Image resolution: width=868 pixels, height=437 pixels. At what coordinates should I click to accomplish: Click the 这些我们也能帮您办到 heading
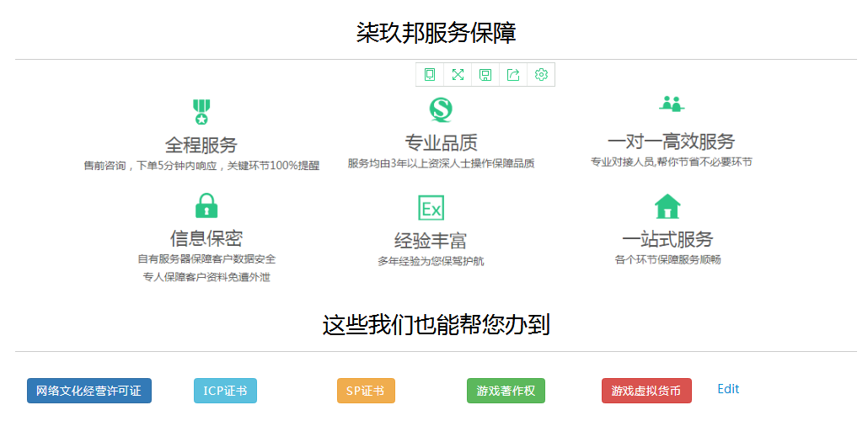coord(437,325)
